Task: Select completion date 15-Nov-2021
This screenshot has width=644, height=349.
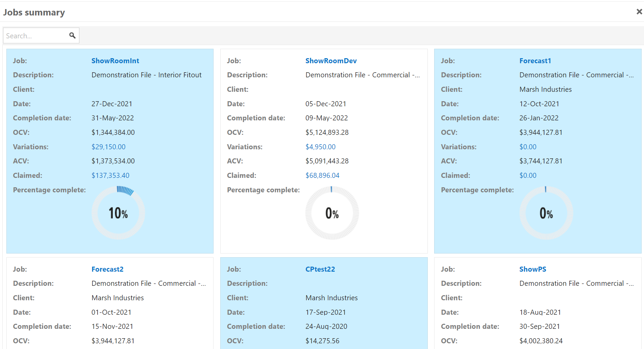Action: point(112,326)
